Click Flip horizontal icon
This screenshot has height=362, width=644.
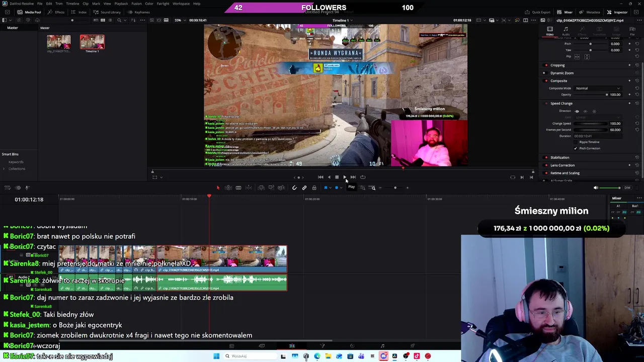coord(577,57)
